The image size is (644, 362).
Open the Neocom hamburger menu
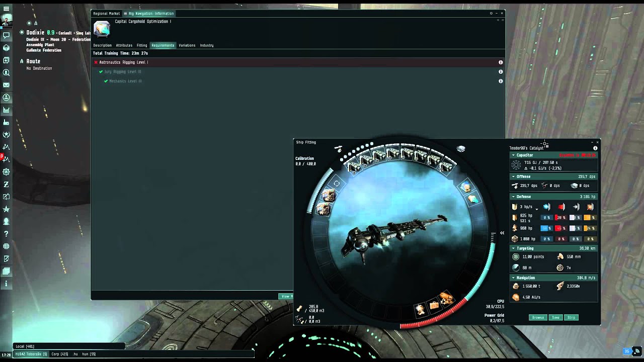pos(6,9)
